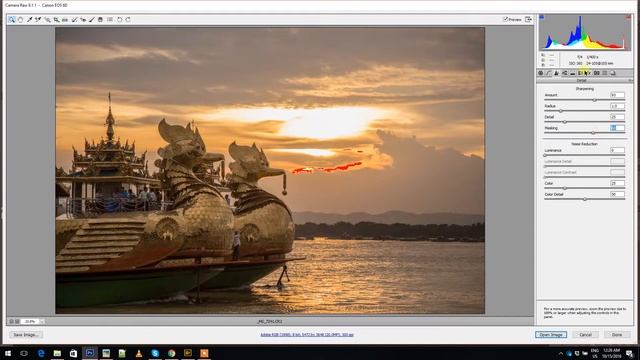Click the Color Detail slider handle
This screenshot has width=640, height=360.
tap(585, 199)
